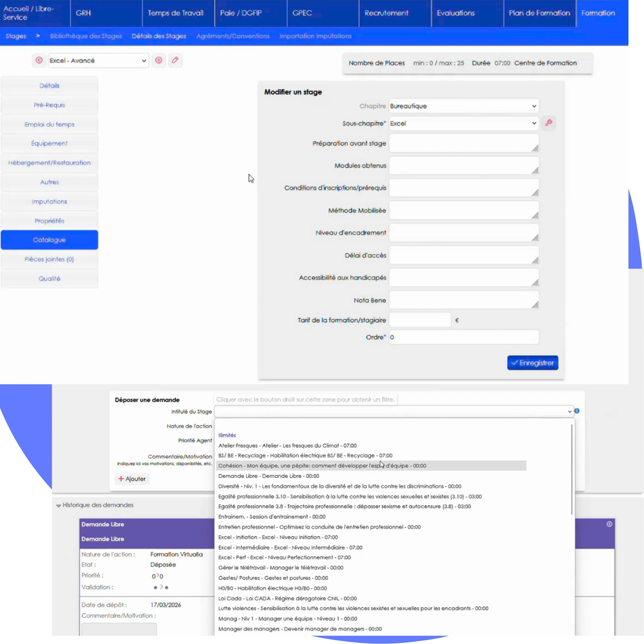Select Atelier Fresques - Les fresques du Climat option

287,446
